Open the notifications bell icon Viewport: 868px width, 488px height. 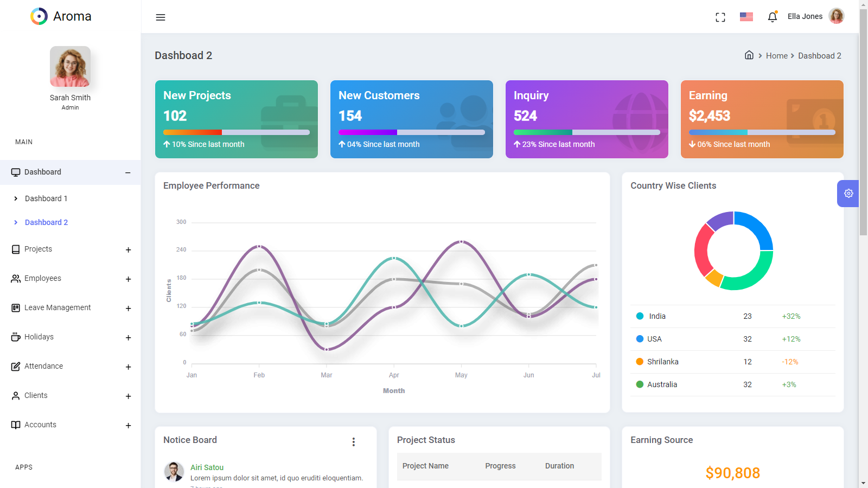point(772,17)
